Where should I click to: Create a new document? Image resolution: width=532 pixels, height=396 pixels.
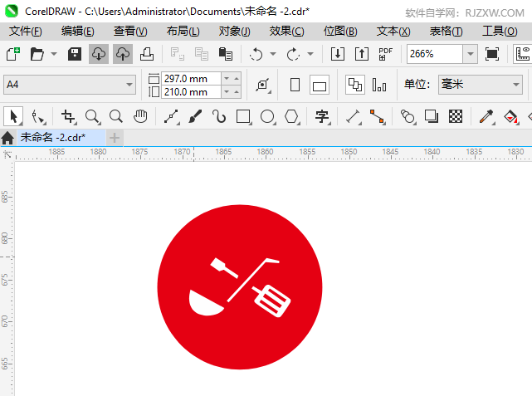(x=13, y=54)
